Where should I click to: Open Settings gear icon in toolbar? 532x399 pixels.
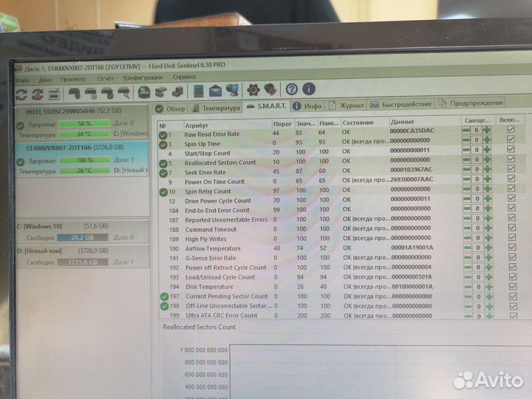[253, 89]
